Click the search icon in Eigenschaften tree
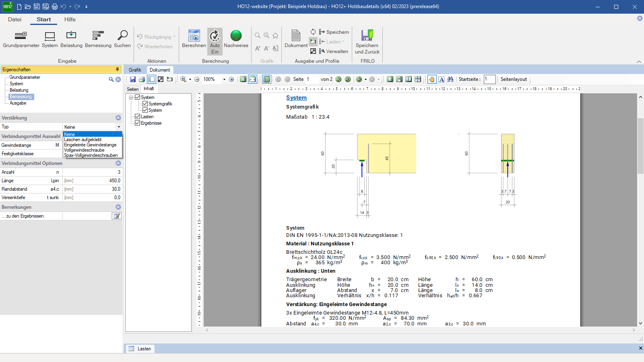Screen dimensions: 644x362 111,79
